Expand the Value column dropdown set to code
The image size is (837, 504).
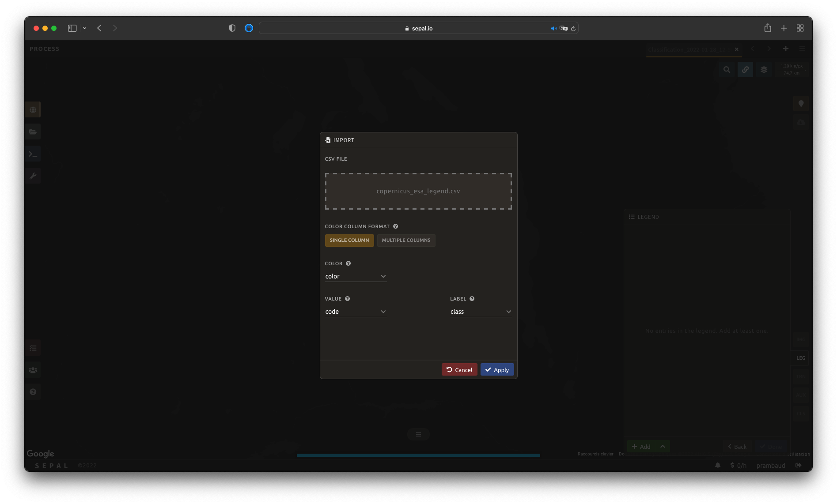[356, 312]
